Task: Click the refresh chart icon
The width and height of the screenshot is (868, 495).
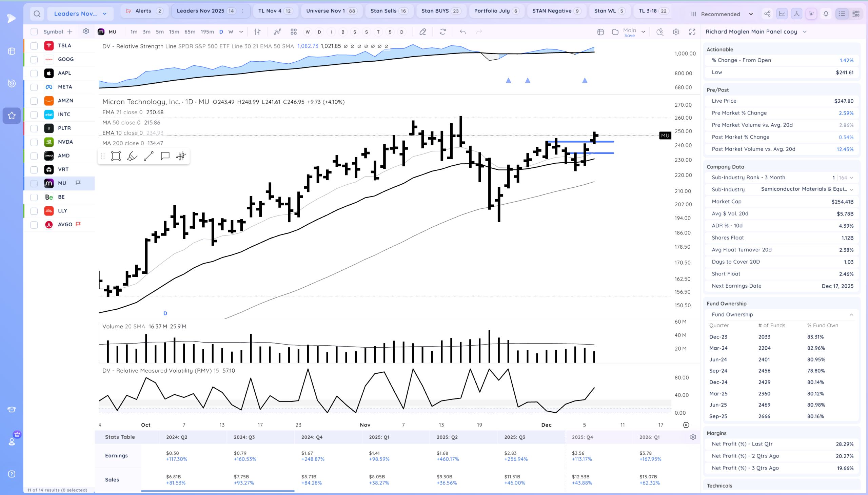Action: coord(442,32)
